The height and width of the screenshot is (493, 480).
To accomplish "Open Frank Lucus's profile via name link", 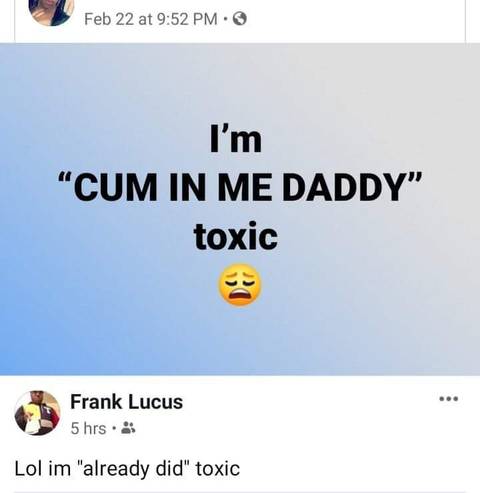I will pyautogui.click(x=127, y=401).
